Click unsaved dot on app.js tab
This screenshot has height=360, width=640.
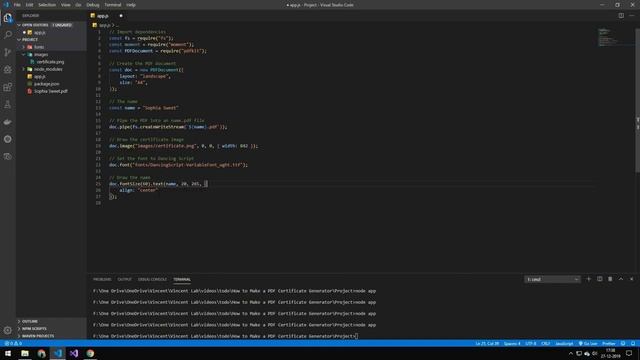[121, 16]
